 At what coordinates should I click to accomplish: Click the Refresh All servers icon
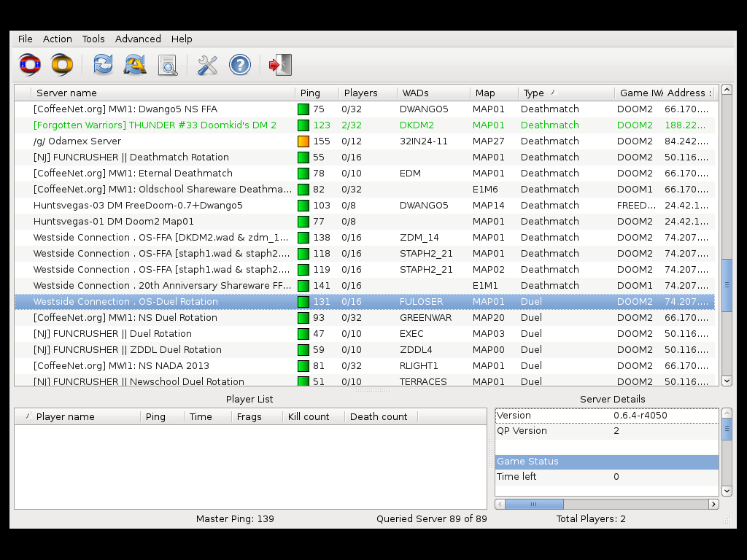(135, 65)
